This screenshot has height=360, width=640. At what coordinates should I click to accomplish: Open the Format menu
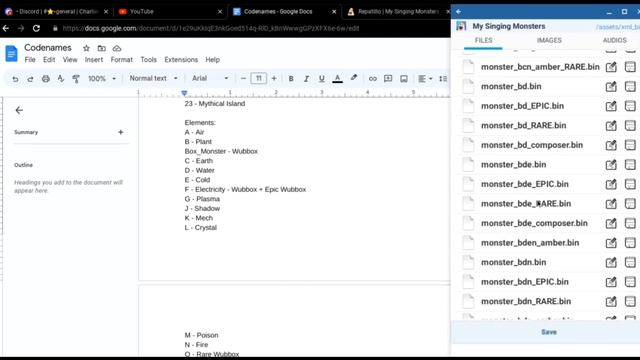(x=122, y=60)
